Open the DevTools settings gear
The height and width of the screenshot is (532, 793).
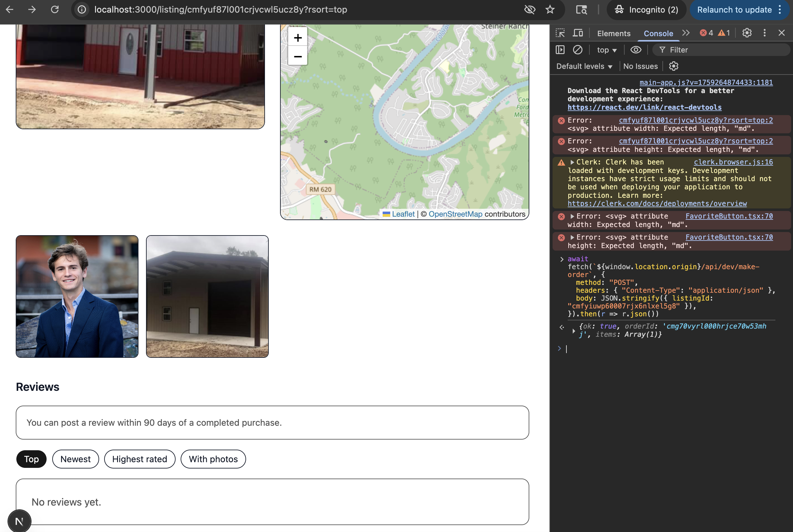coord(746,33)
